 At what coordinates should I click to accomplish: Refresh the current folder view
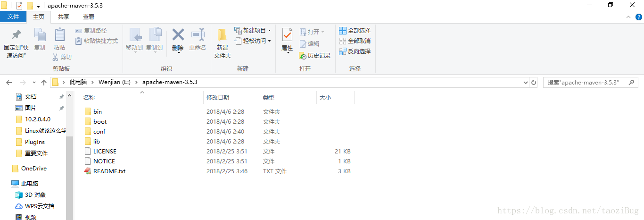pyautogui.click(x=534, y=82)
